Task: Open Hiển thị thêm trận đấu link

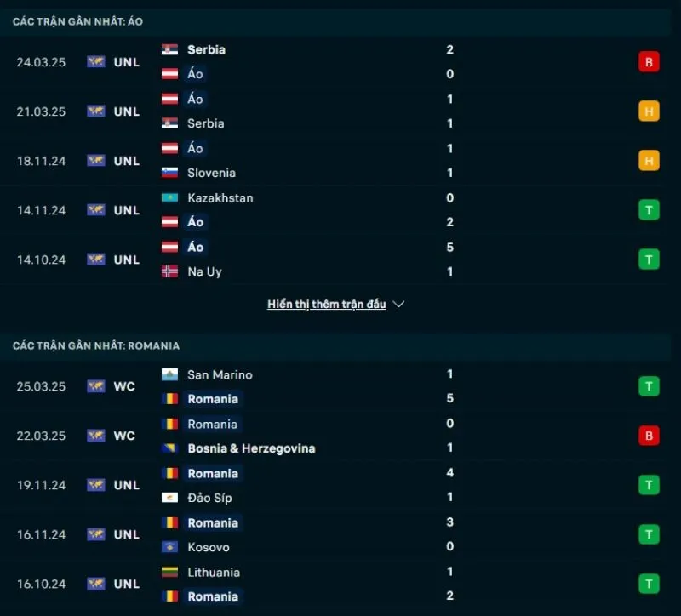Action: click(326, 304)
